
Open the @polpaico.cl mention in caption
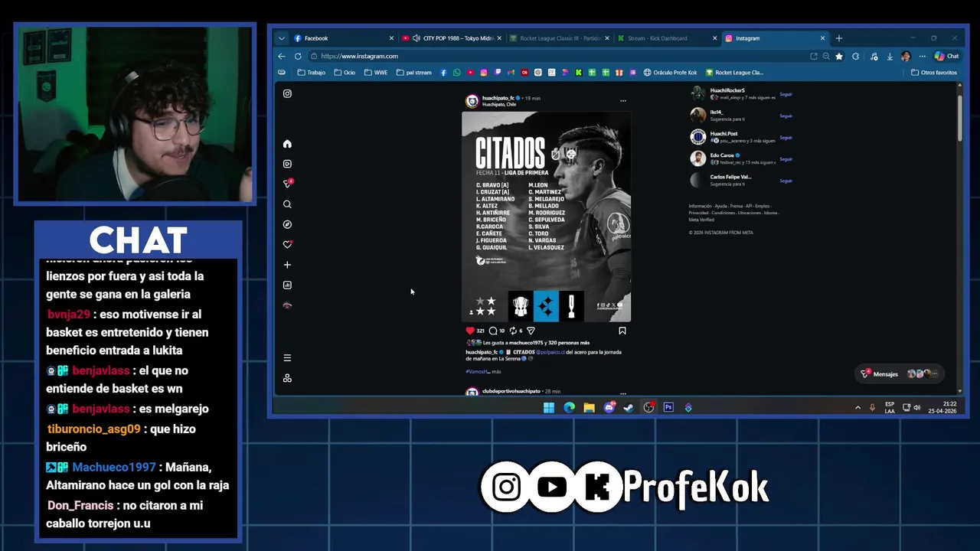(550, 352)
